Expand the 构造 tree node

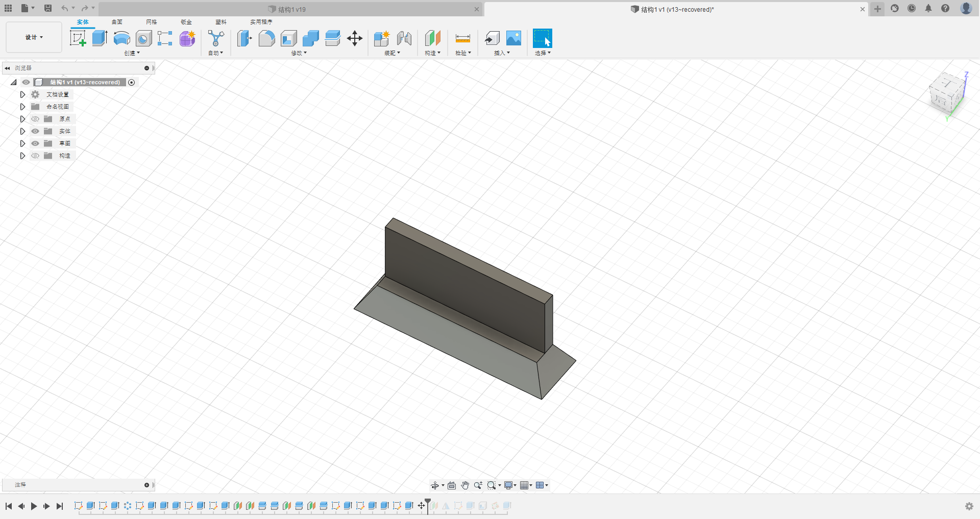22,156
